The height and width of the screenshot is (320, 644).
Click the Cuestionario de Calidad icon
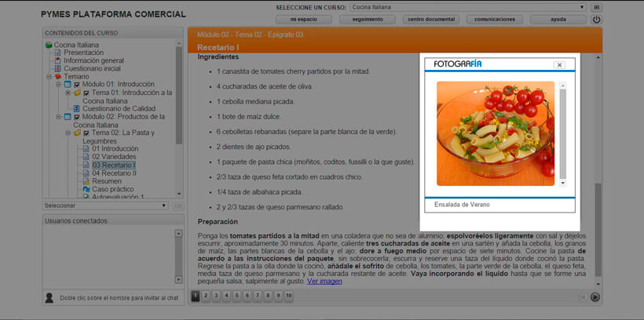click(76, 109)
